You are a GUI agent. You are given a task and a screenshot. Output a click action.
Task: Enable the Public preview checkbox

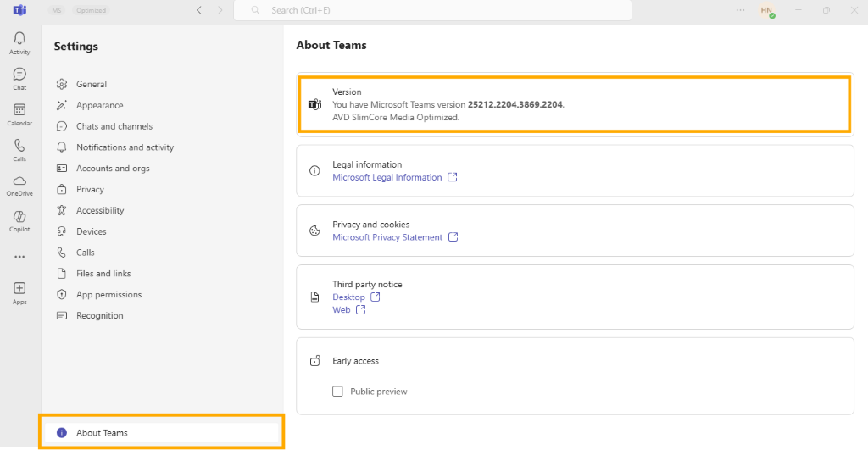coord(337,392)
